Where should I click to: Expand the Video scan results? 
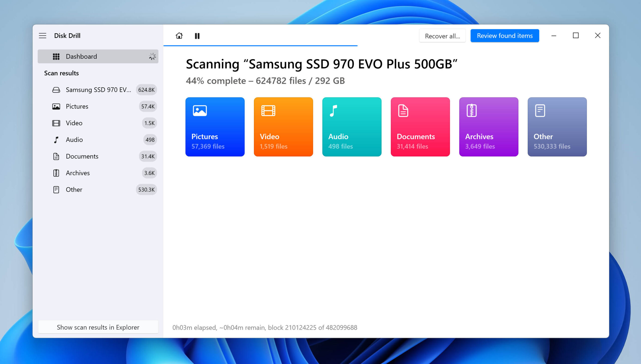pyautogui.click(x=74, y=123)
